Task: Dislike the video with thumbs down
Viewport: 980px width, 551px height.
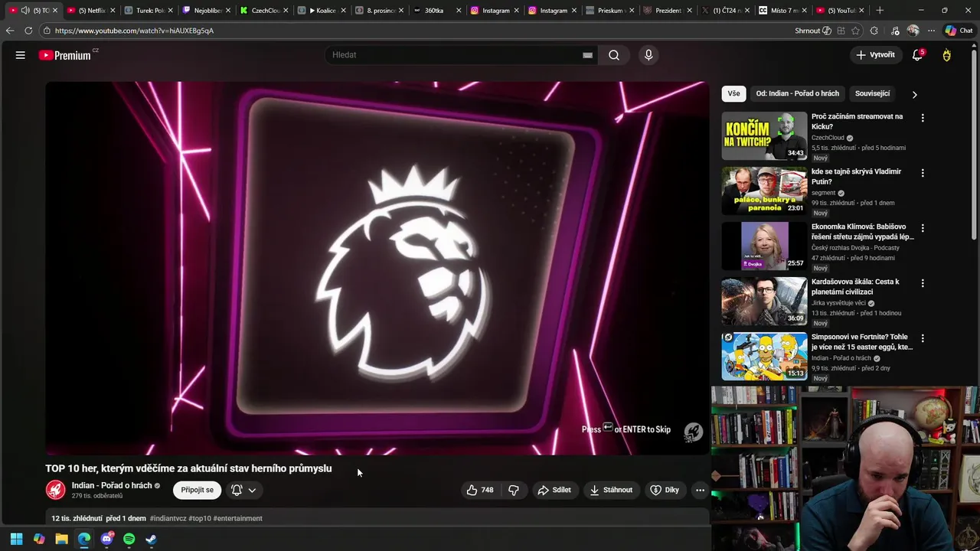Action: pyautogui.click(x=514, y=490)
